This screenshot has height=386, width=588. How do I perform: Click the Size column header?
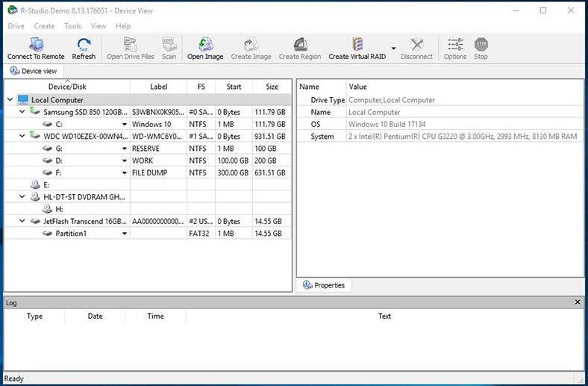272,87
